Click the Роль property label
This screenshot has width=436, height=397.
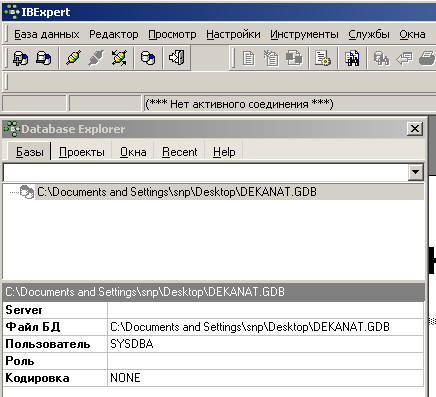click(20, 361)
